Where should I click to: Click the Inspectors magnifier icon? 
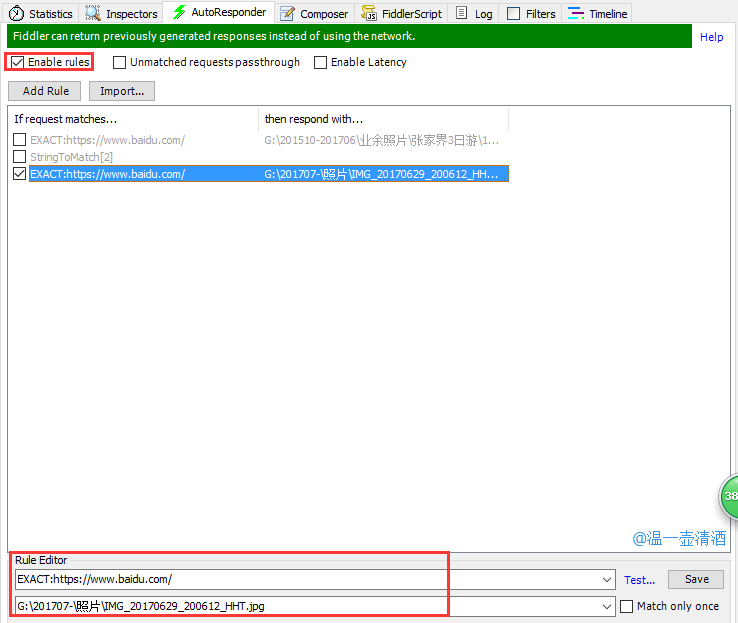tap(93, 14)
